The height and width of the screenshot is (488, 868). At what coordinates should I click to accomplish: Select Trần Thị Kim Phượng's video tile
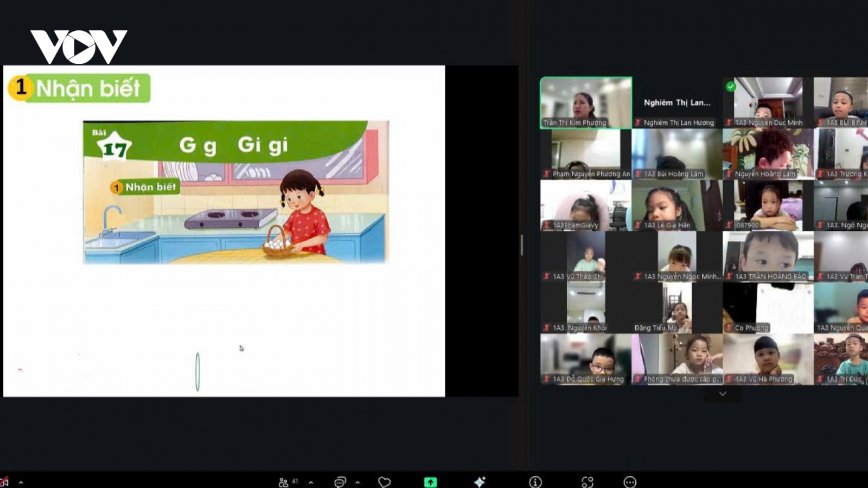(586, 102)
